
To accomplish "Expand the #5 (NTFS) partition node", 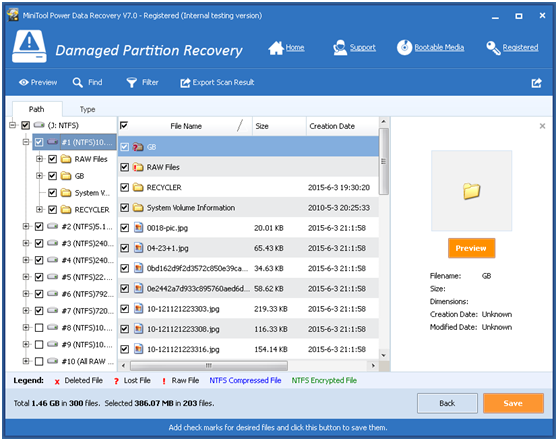I will click(x=26, y=277).
